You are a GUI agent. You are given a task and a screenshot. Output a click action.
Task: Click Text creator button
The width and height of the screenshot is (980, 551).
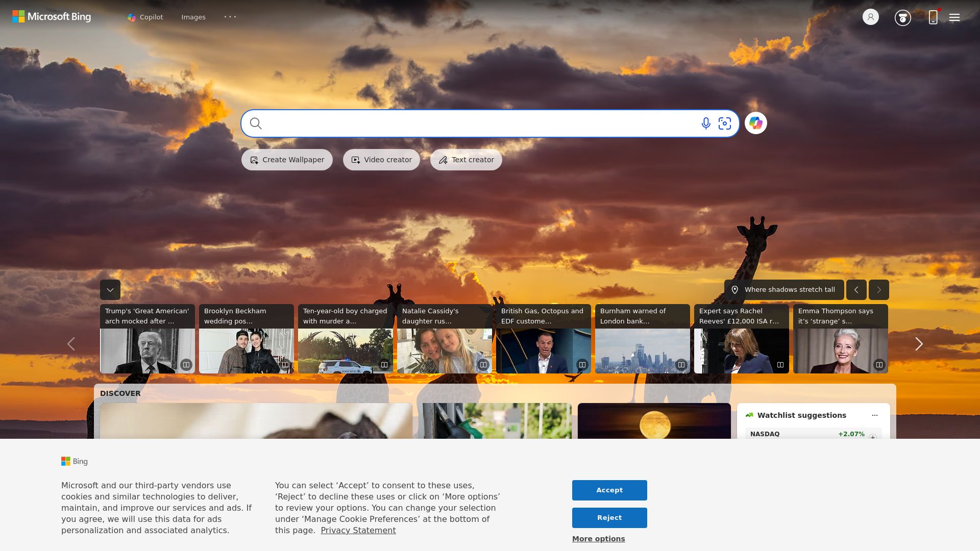point(466,160)
